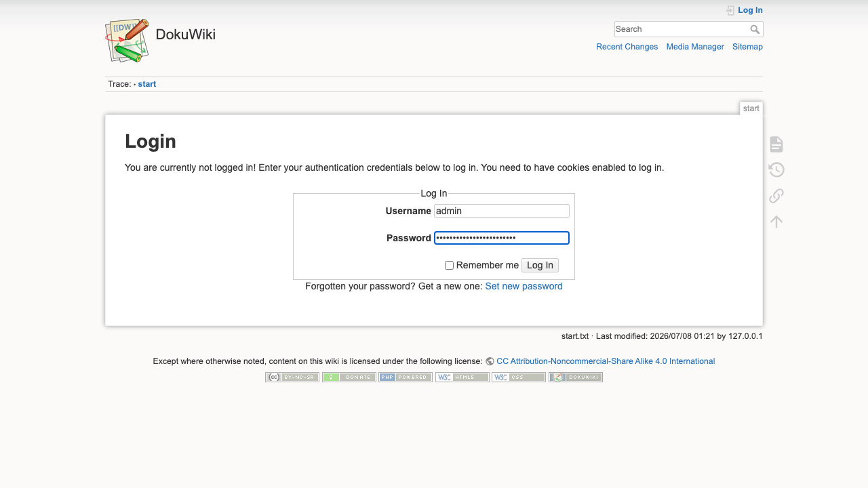Follow the Set new password link

tap(524, 286)
